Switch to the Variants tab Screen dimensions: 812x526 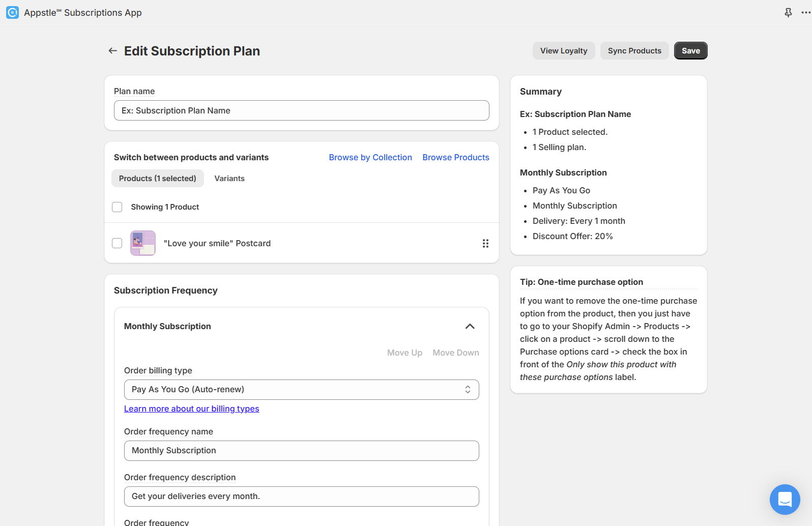click(x=229, y=179)
